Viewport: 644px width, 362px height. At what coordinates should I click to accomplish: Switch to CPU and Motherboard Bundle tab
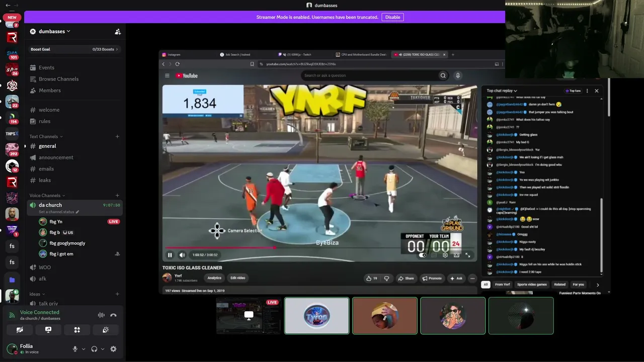click(361, 54)
